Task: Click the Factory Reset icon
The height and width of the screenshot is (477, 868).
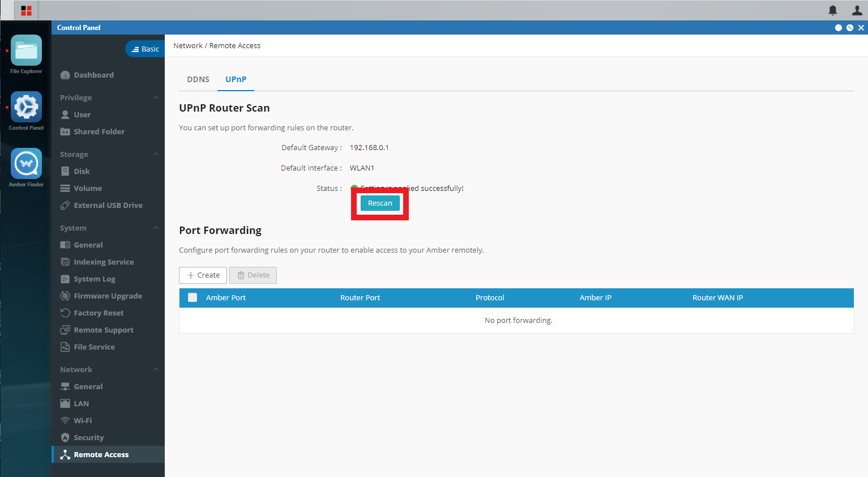Action: click(65, 313)
